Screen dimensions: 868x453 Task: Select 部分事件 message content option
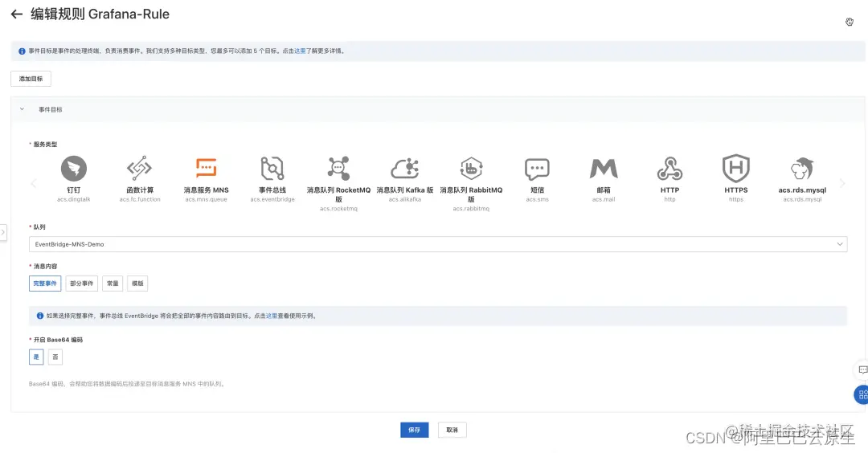pos(81,284)
